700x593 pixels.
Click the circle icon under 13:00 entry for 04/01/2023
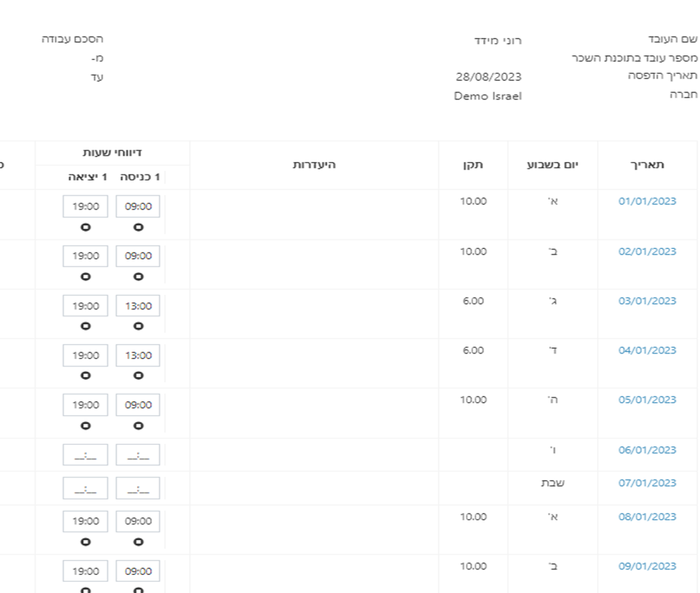click(x=138, y=376)
